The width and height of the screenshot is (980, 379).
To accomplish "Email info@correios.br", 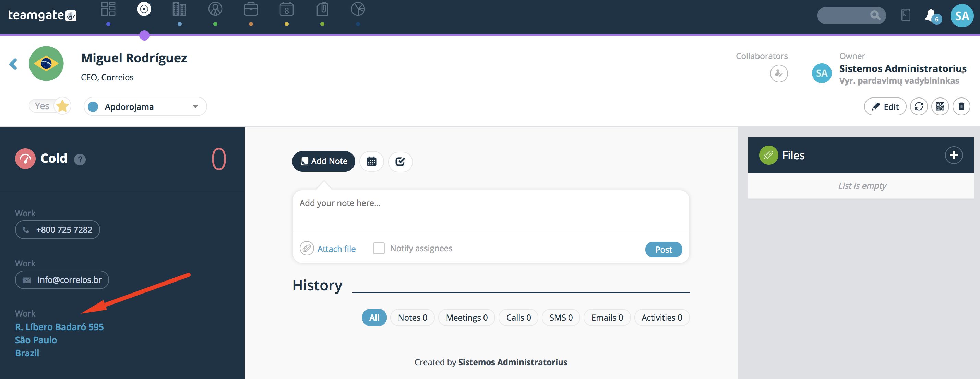I will 62,280.
